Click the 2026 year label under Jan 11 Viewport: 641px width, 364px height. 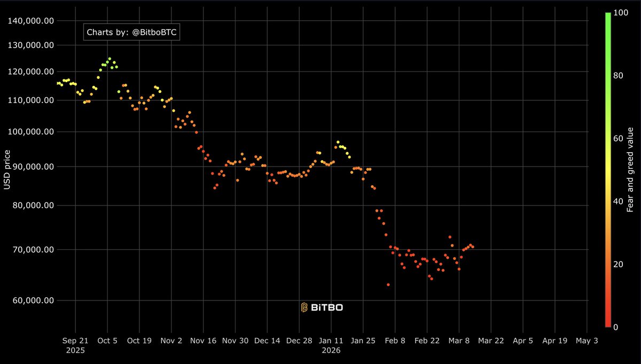pyautogui.click(x=331, y=351)
